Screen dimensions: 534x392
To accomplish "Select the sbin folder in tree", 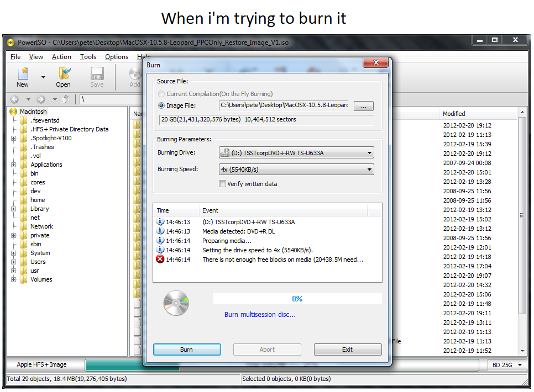I will pos(36,244).
